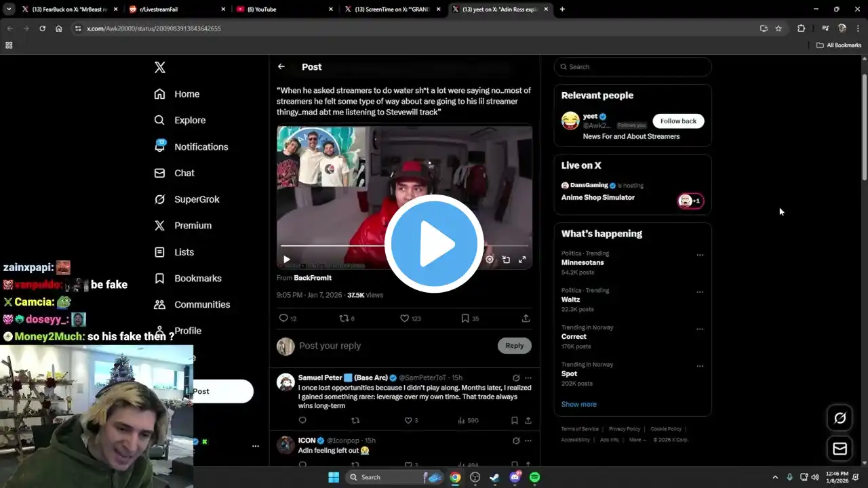Open the Terms of Service link

(x=580, y=429)
